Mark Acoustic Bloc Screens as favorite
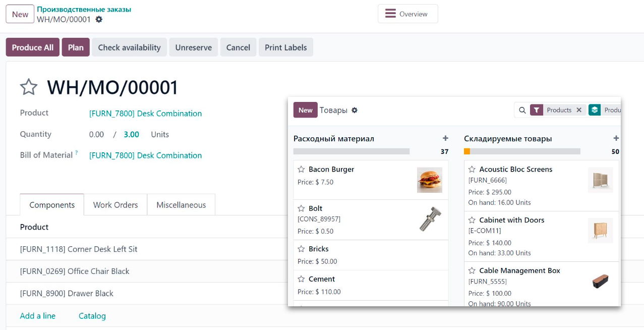 pos(472,170)
